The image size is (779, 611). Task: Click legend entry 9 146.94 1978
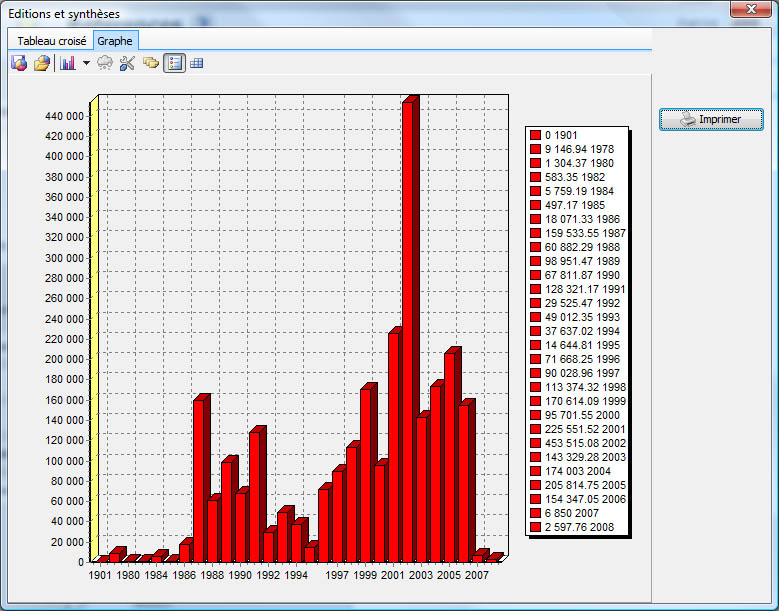(x=572, y=149)
